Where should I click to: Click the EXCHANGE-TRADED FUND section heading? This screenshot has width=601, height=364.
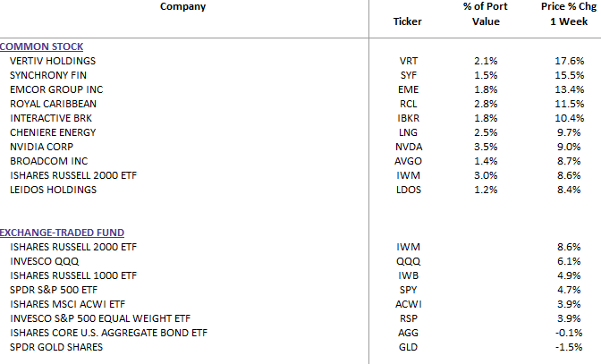coord(62,232)
